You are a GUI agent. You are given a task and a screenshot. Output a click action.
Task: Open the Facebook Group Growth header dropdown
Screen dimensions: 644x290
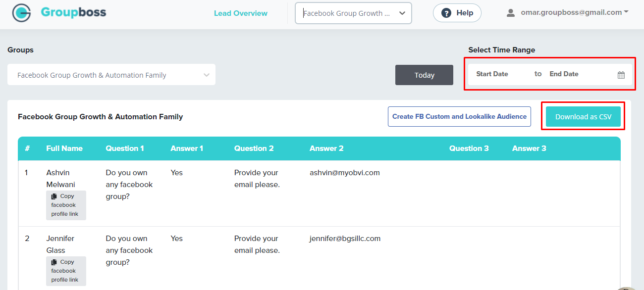(x=353, y=13)
